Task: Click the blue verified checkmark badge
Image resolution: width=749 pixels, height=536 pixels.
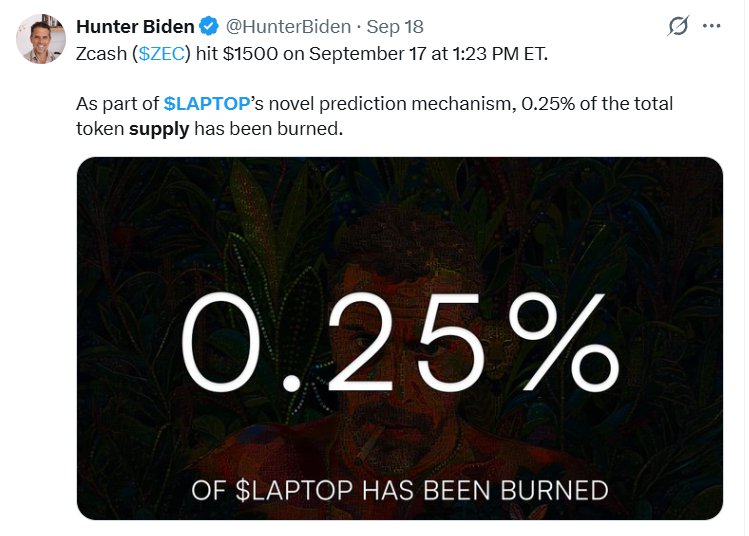Action: tap(208, 26)
